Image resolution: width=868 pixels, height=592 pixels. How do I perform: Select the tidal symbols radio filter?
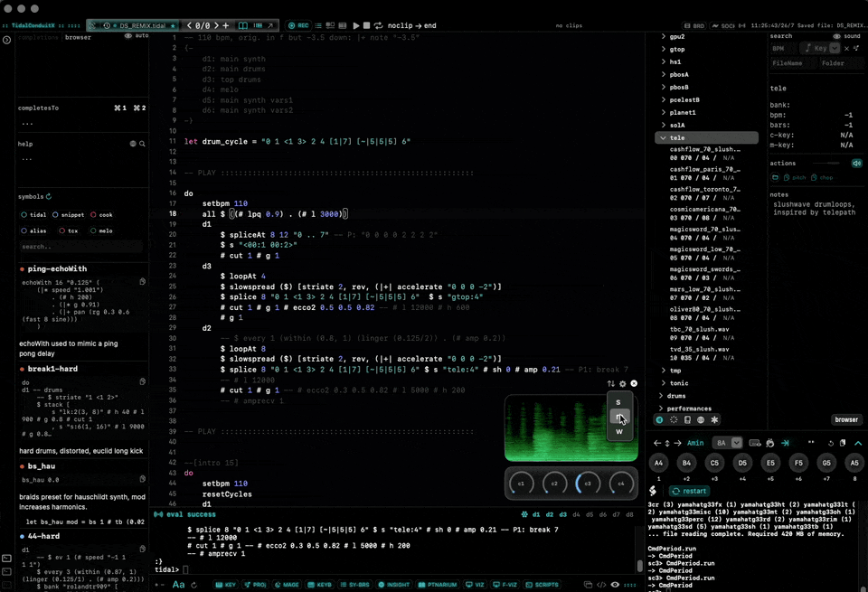pos(33,215)
